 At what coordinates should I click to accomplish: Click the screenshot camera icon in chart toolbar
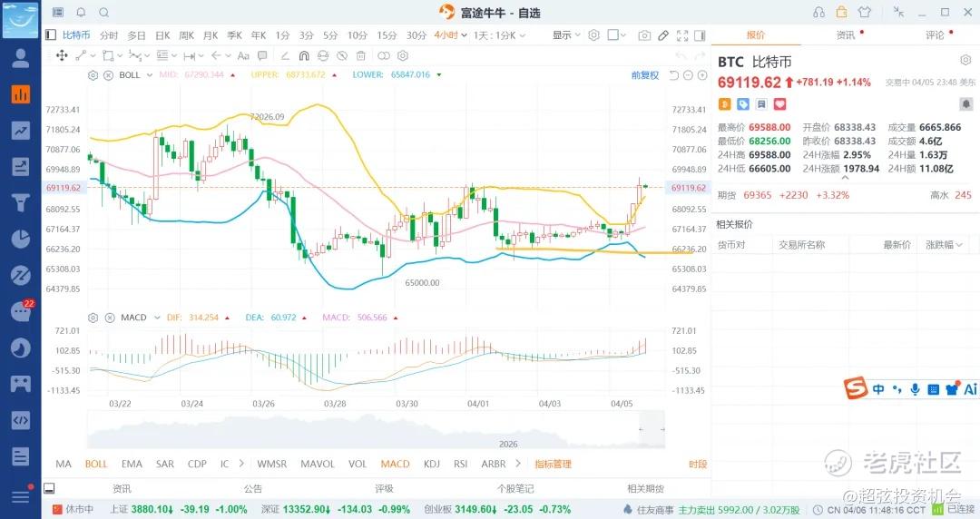[x=644, y=35]
